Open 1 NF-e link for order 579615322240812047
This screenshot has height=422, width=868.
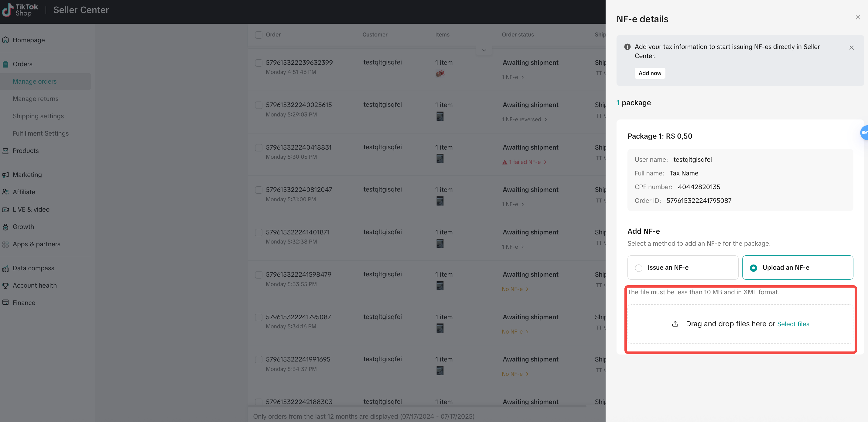point(513,204)
